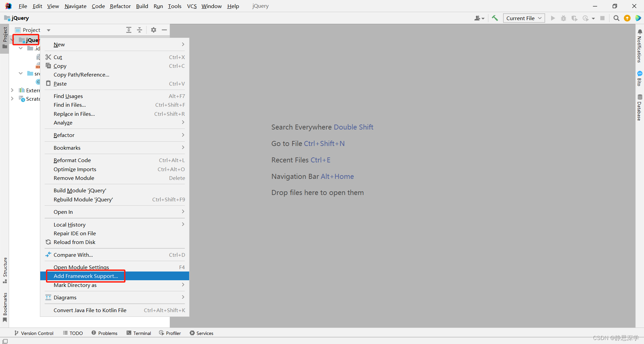
Task: Open the TODO tool tab
Action: pyautogui.click(x=73, y=333)
